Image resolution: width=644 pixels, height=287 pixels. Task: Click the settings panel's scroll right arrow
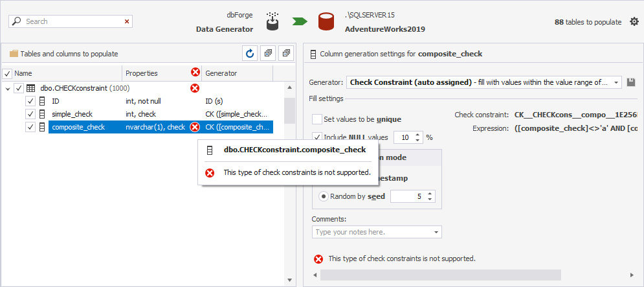point(632,275)
